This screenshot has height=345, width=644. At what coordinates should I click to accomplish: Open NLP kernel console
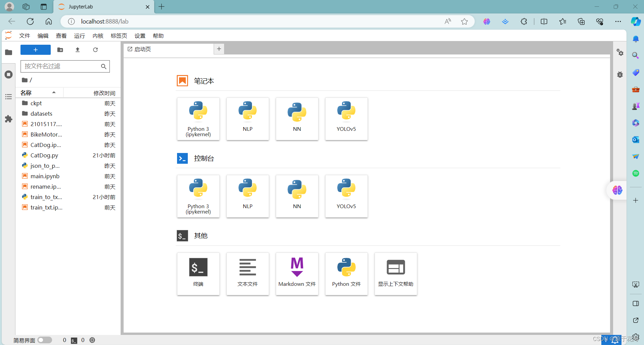[x=248, y=196]
